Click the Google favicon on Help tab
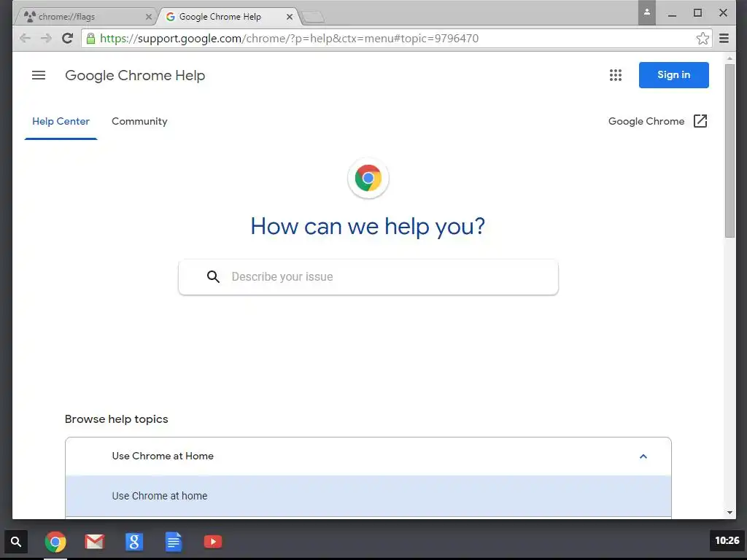Image resolution: width=747 pixels, height=560 pixels. click(170, 17)
